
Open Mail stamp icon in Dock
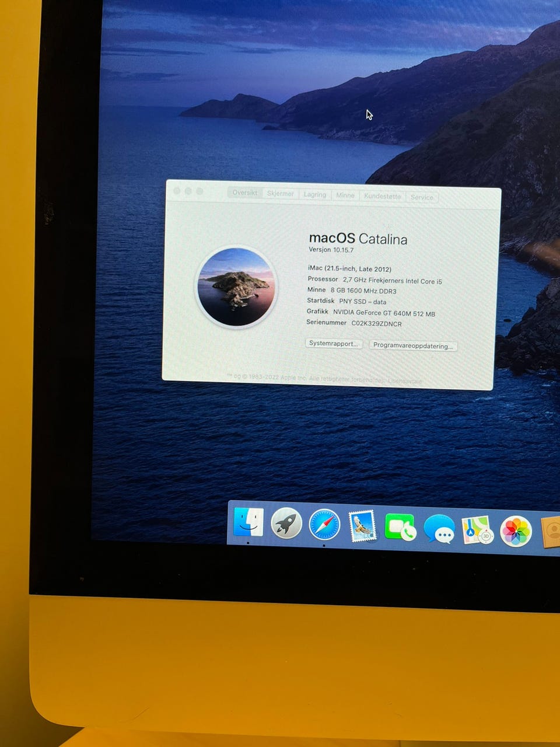click(x=362, y=526)
